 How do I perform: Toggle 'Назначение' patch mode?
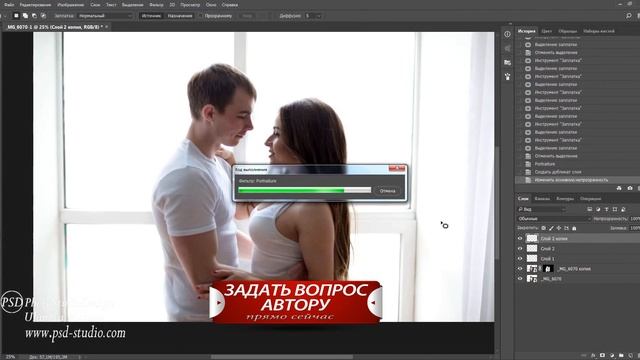click(x=180, y=16)
